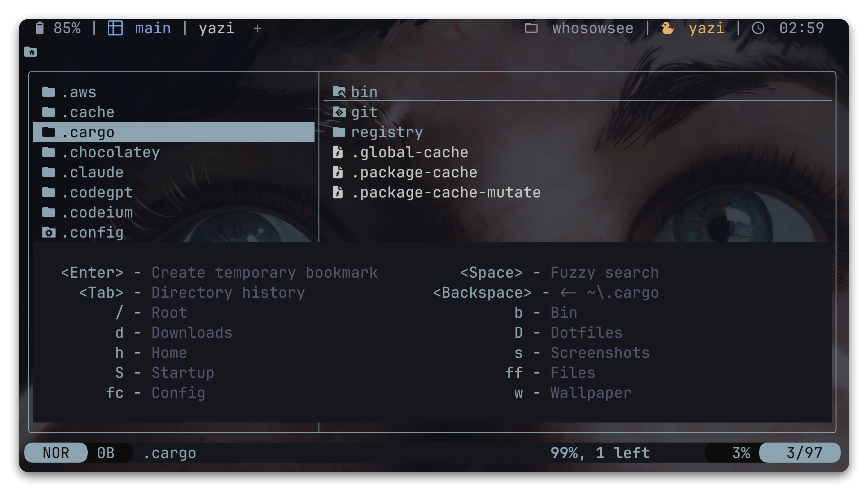Click the gear folder icon for .config

click(49, 233)
